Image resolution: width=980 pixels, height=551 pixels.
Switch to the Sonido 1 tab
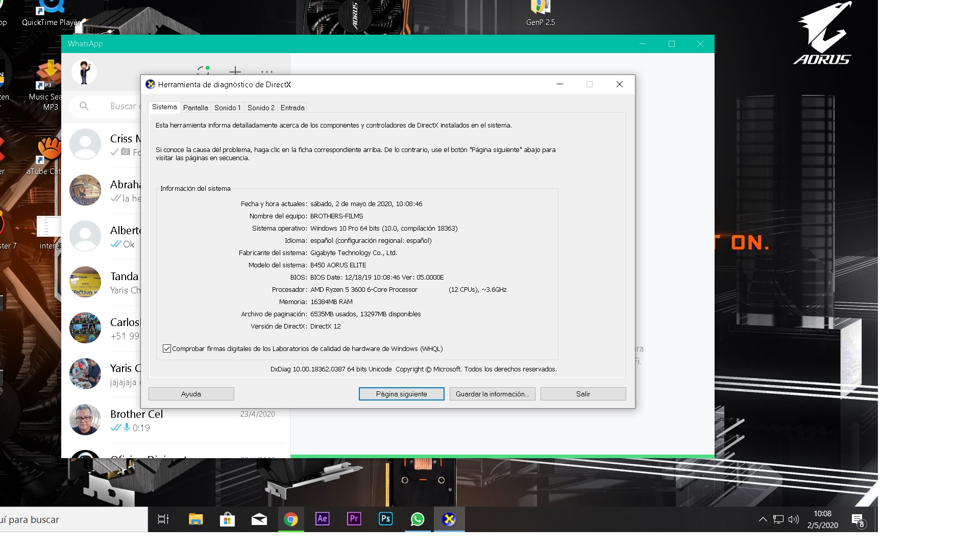pos(227,108)
